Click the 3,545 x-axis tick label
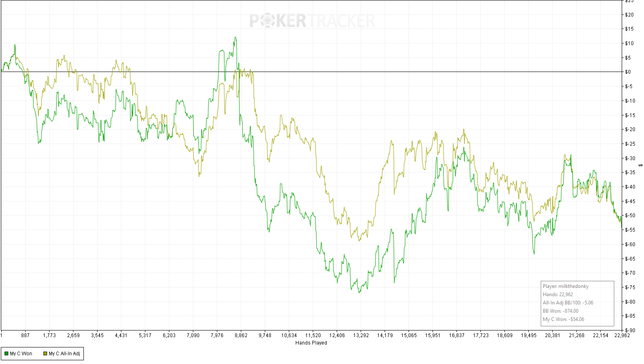This screenshot has width=644, height=364. (97, 335)
